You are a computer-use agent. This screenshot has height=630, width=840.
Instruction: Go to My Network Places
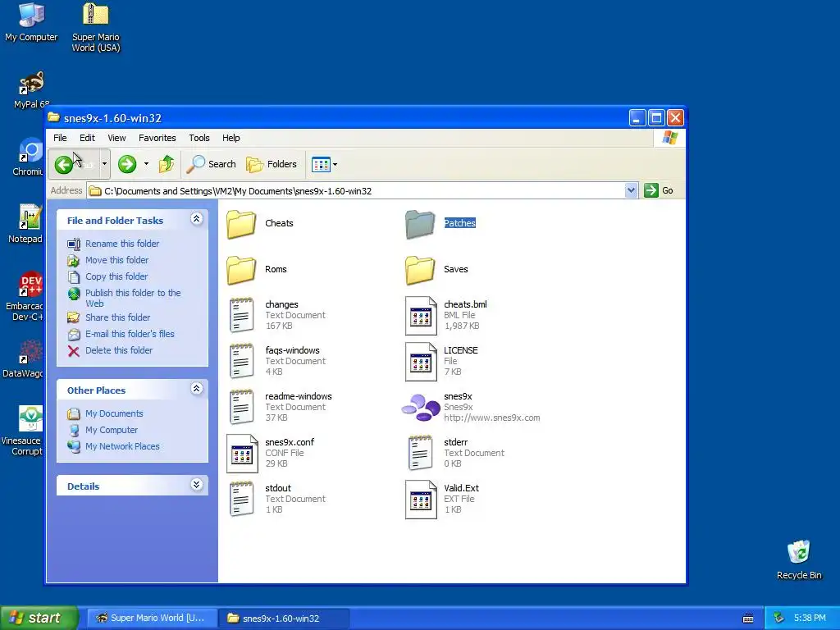[122, 446]
